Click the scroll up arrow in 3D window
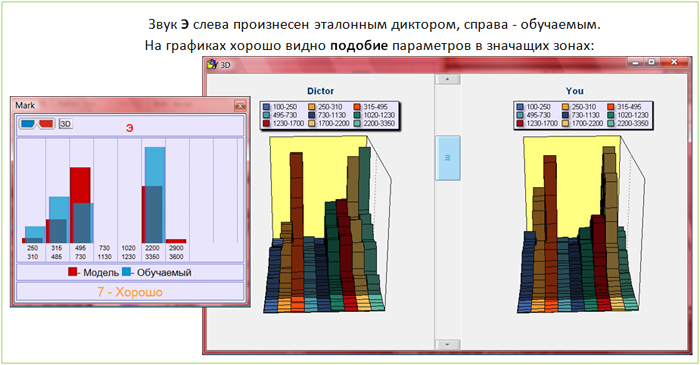 pos(447,79)
